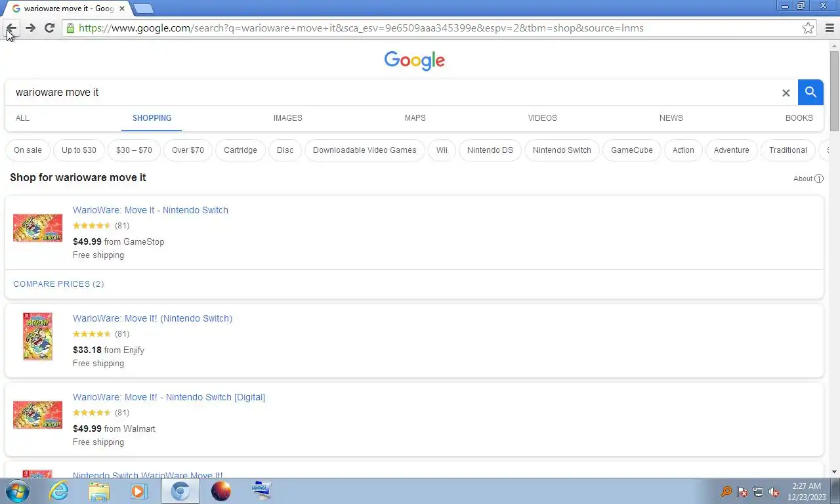Open Windows Media Player from the taskbar

(x=138, y=491)
